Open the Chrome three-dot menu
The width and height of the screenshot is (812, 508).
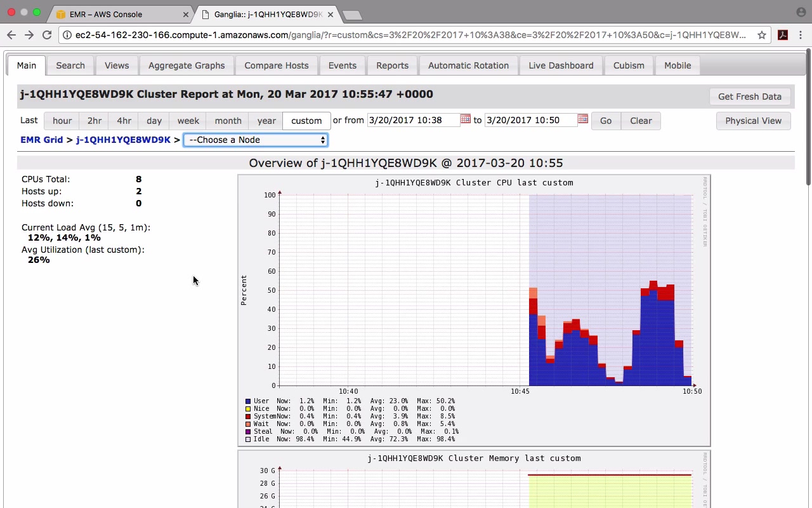click(x=801, y=35)
